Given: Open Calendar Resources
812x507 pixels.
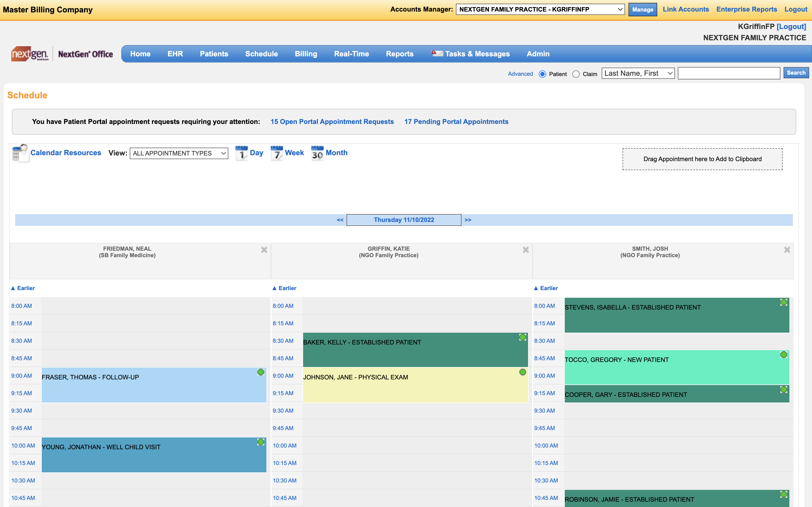Looking at the screenshot, I should click(66, 153).
